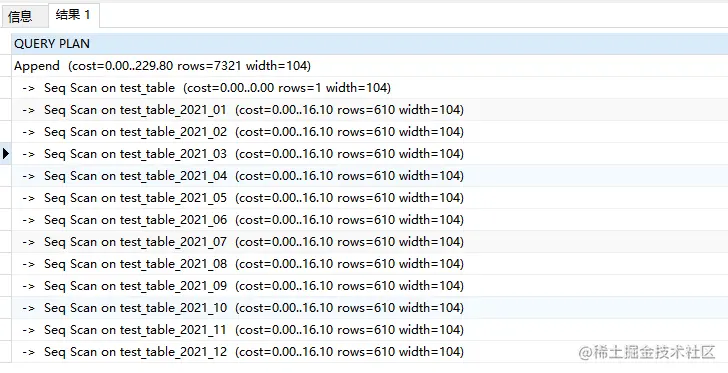Select the row for test_table_2021_07
The height and width of the screenshot is (373, 728).
370,242
